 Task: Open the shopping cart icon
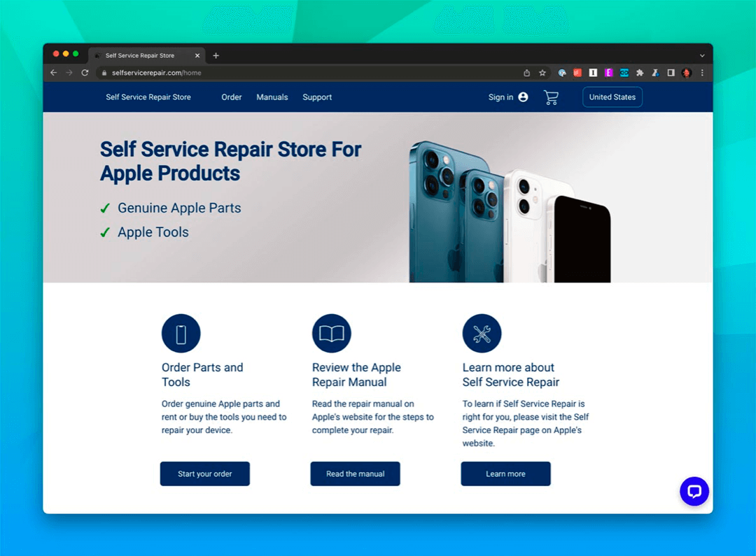tap(551, 97)
